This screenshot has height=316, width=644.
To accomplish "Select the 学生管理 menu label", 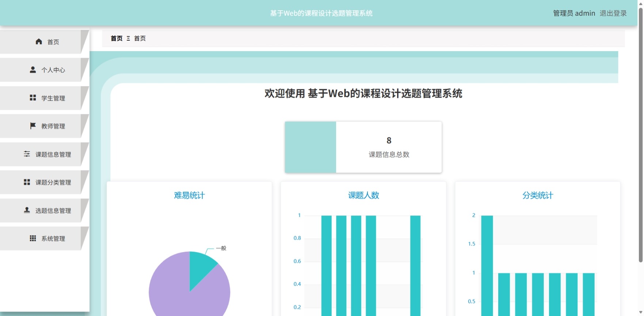I will tap(53, 98).
